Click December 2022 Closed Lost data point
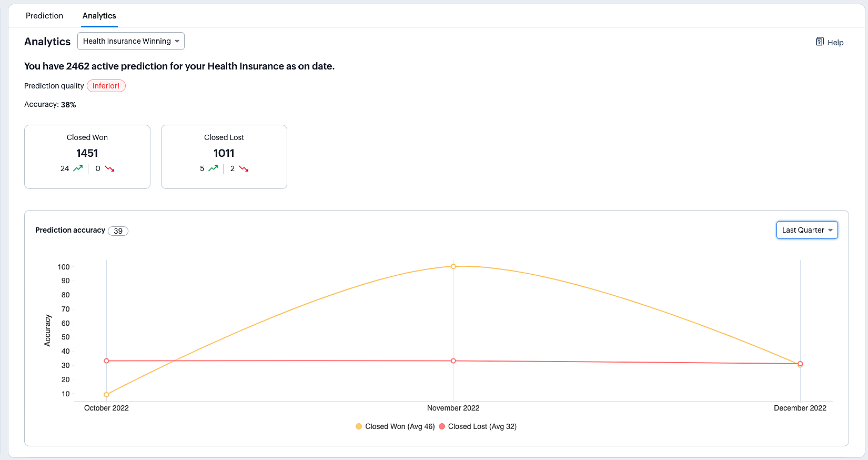 (800, 364)
